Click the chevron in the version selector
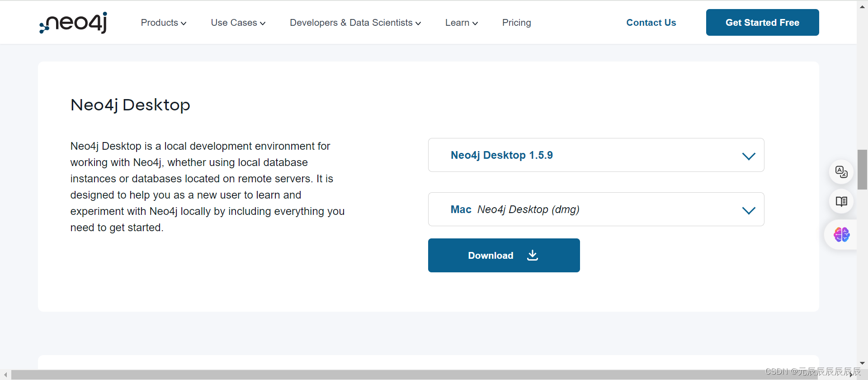Image resolution: width=868 pixels, height=380 pixels. click(749, 156)
